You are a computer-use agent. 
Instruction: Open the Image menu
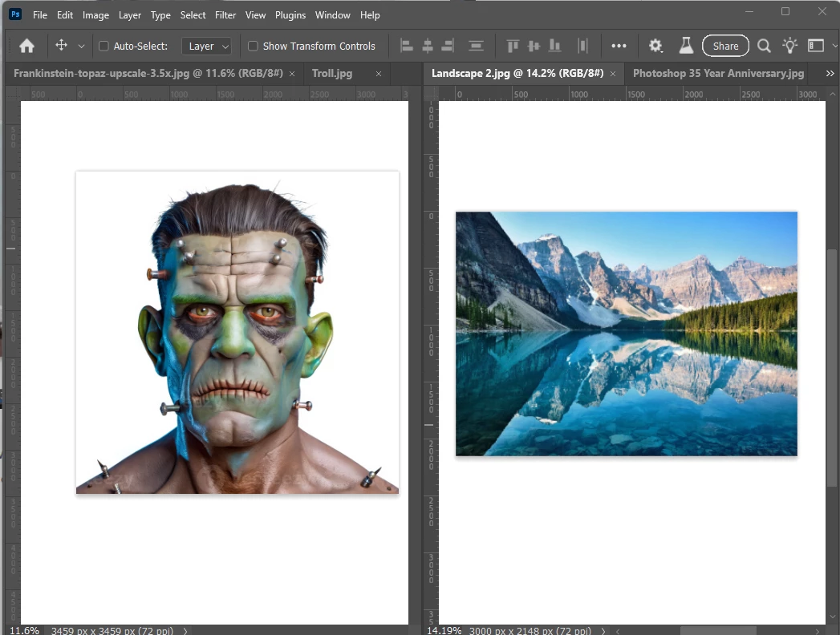(x=96, y=15)
